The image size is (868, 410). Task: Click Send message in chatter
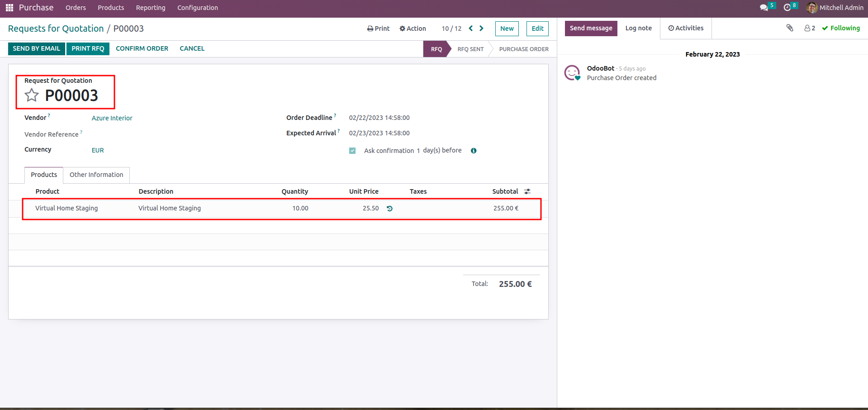591,28
